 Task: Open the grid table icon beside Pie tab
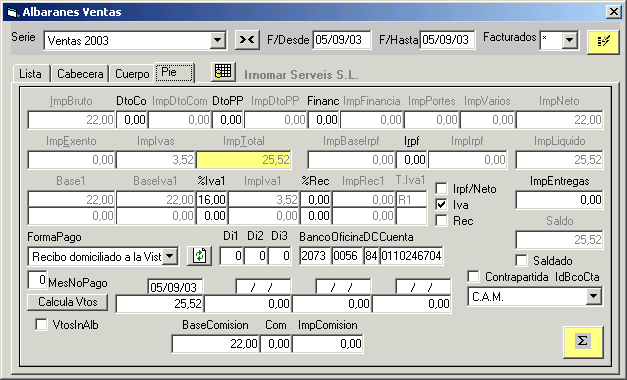pos(223,72)
